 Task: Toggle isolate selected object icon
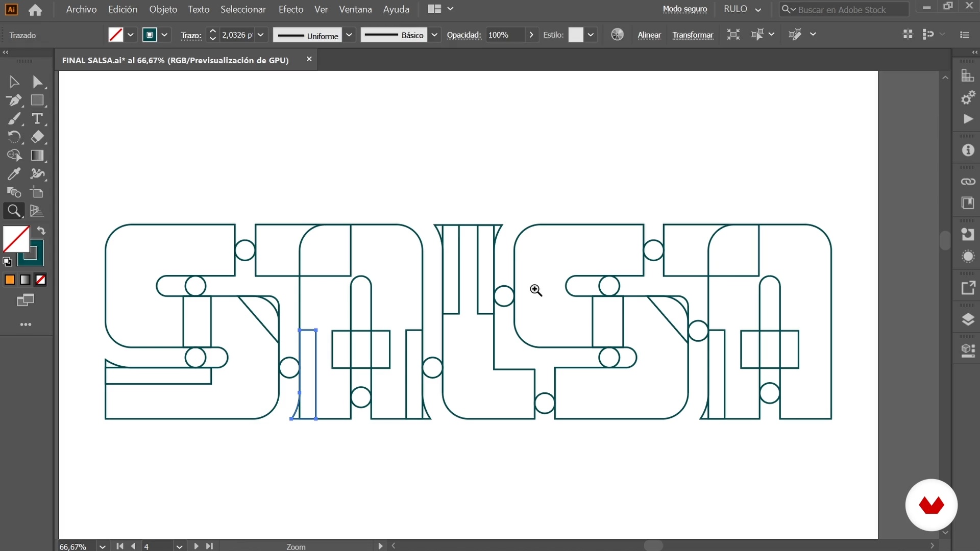click(733, 35)
